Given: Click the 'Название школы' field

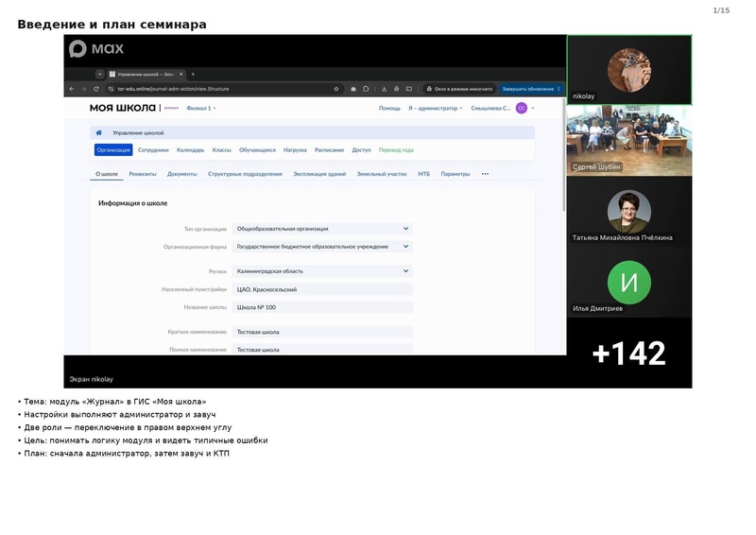Looking at the screenshot, I should coord(322,307).
